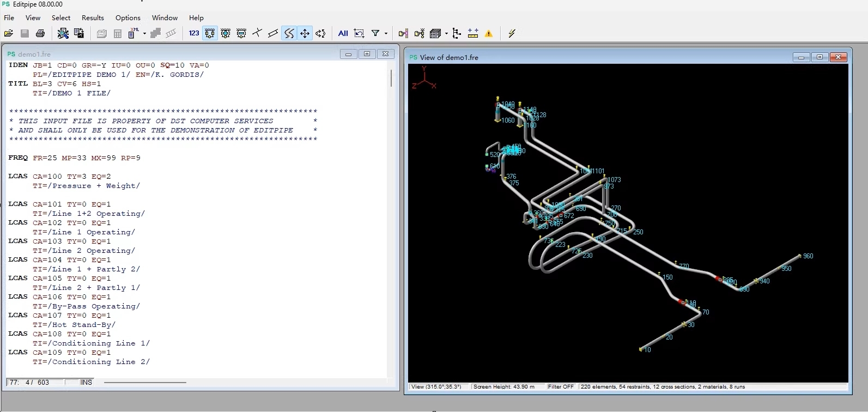Image resolution: width=868 pixels, height=412 pixels.
Task: Open the Window menu
Action: [x=165, y=17]
